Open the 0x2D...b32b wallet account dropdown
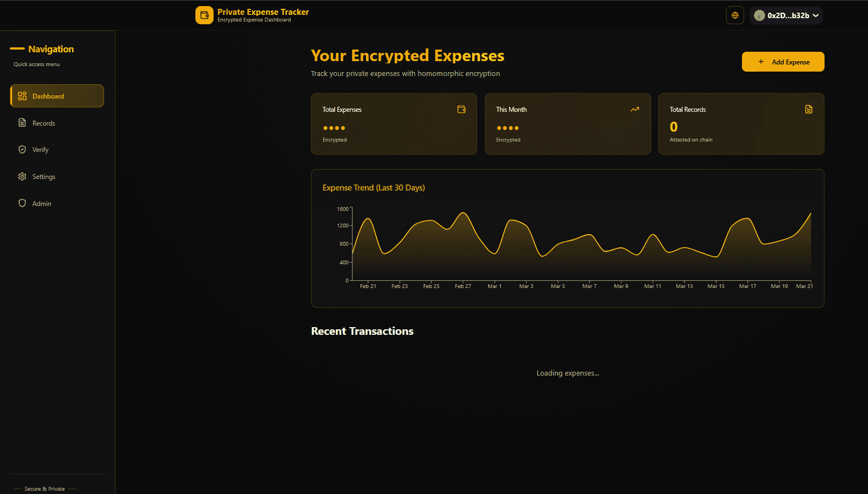Viewport: 868px width, 494px height. 786,15
